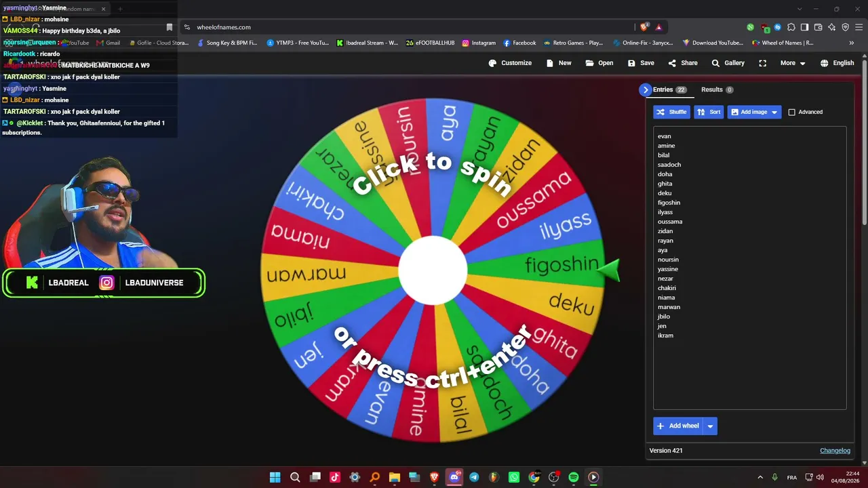Toggle fullscreen wheel view

click(x=763, y=63)
